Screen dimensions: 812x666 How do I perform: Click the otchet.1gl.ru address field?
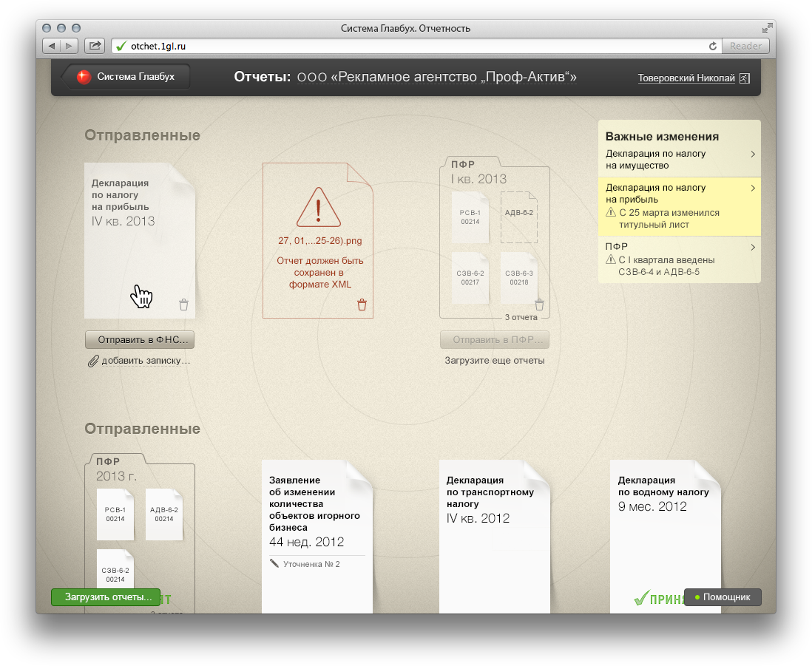414,46
